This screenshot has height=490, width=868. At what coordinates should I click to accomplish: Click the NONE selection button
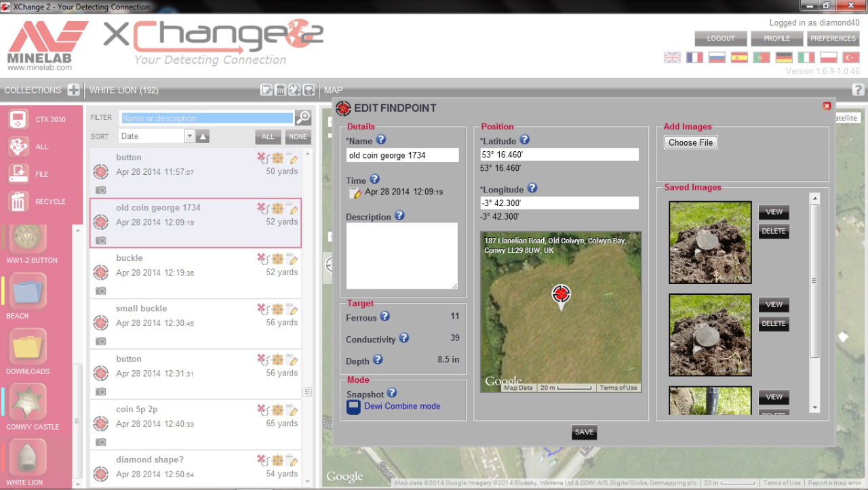[298, 137]
